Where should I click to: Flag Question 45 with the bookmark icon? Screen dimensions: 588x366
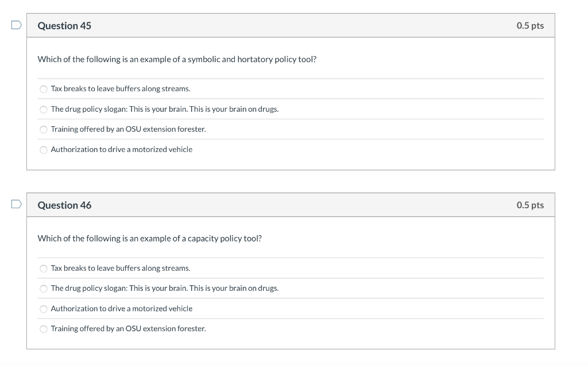click(16, 25)
